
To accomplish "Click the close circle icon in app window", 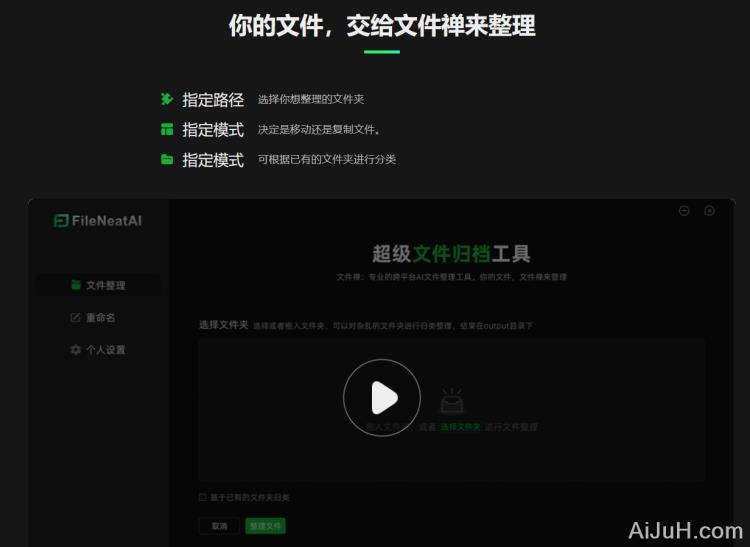I will pos(710,210).
